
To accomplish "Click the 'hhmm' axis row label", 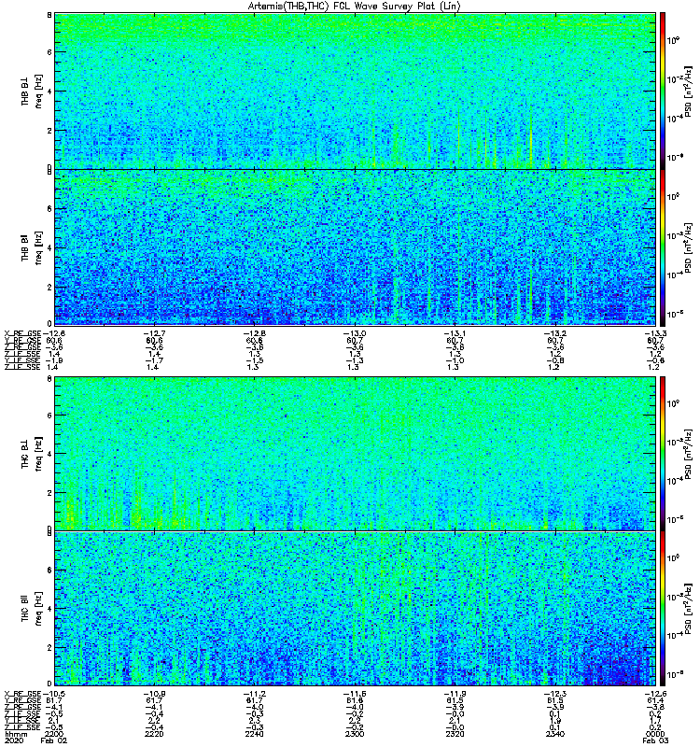I will (16, 734).
